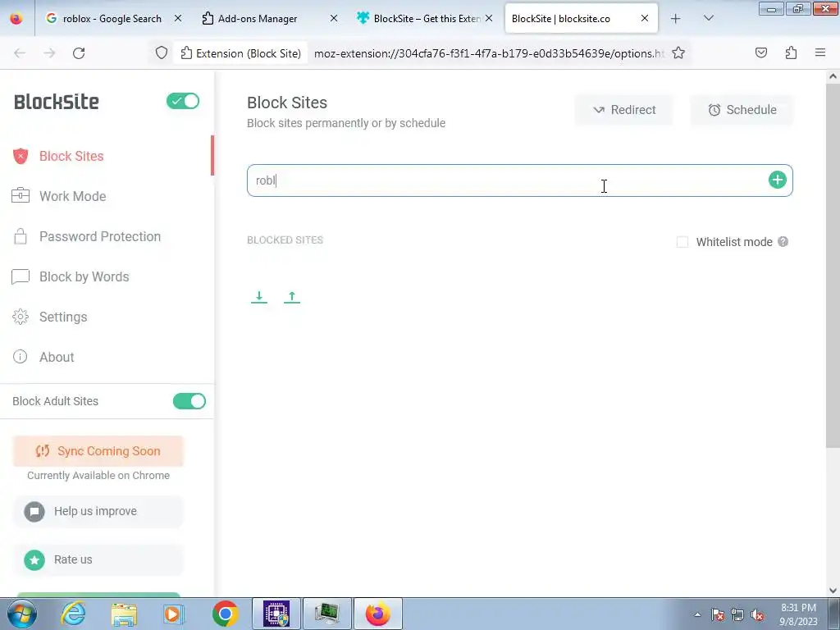This screenshot has width=840, height=630.
Task: Enable the Whitelist mode checkbox
Action: [x=682, y=242]
